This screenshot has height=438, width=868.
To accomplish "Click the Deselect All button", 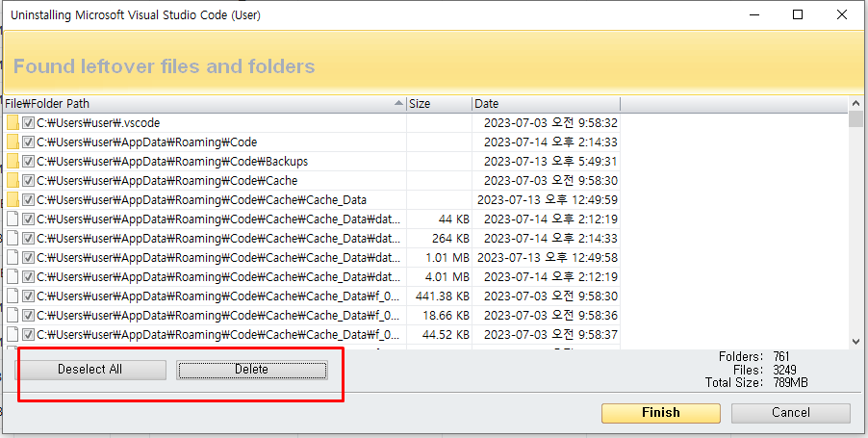I will coord(89,370).
